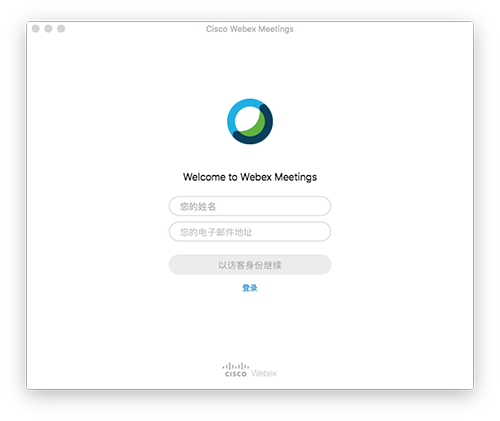Close the Cisco Webex Meetings window
Viewport: 500px width, 421px height.
point(36,29)
